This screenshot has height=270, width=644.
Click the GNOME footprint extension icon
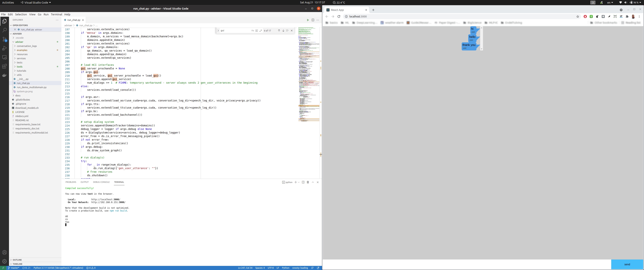tap(597, 16)
